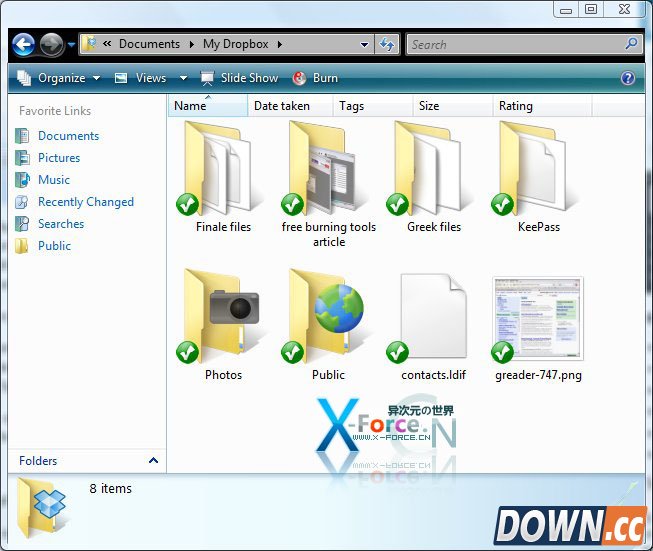653x551 pixels.
Task: Click the greader-747.png image thumbnail
Action: tap(538, 319)
